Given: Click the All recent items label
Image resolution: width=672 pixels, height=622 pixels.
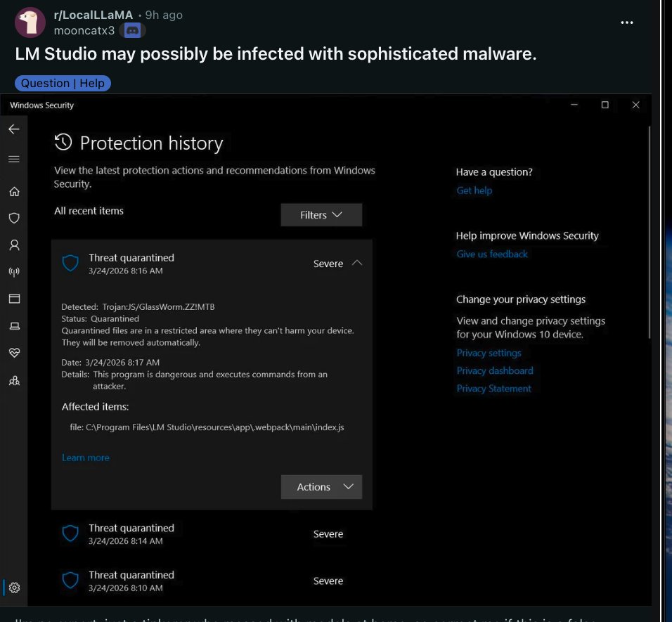Looking at the screenshot, I should point(89,211).
